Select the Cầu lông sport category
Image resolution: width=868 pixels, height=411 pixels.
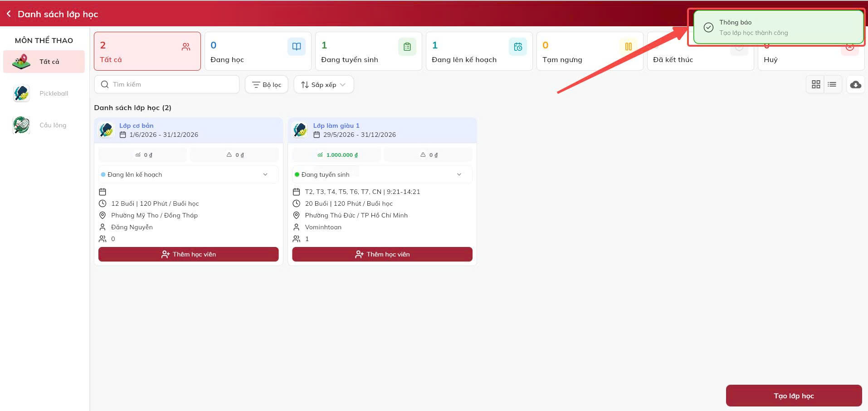point(44,125)
